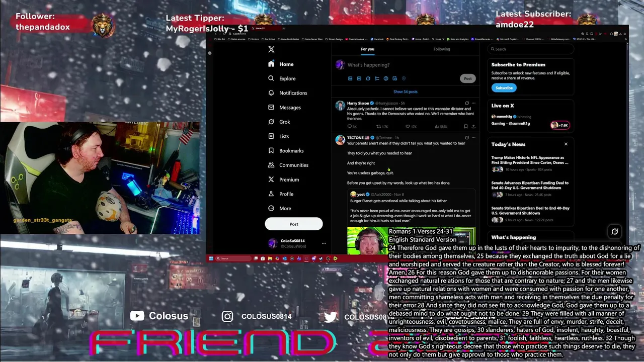The height and width of the screenshot is (362, 644).
Task: Schedule the post with calendar icon
Action: pyautogui.click(x=395, y=78)
